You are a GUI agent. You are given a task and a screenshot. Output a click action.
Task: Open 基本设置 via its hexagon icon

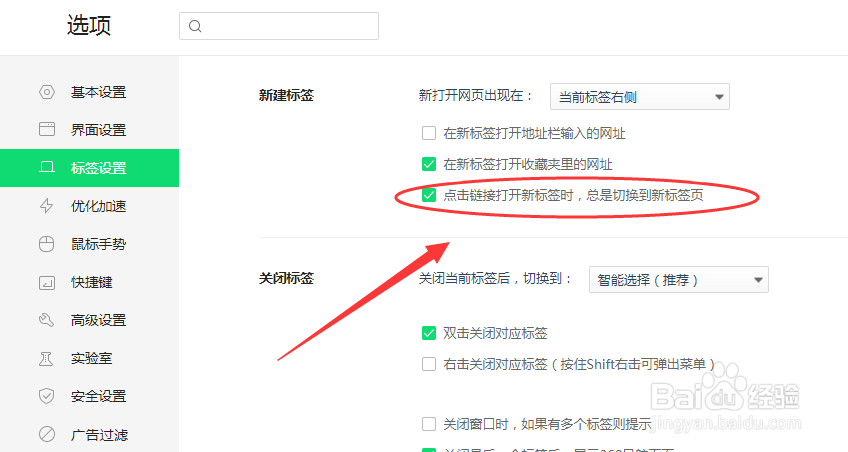pos(47,92)
